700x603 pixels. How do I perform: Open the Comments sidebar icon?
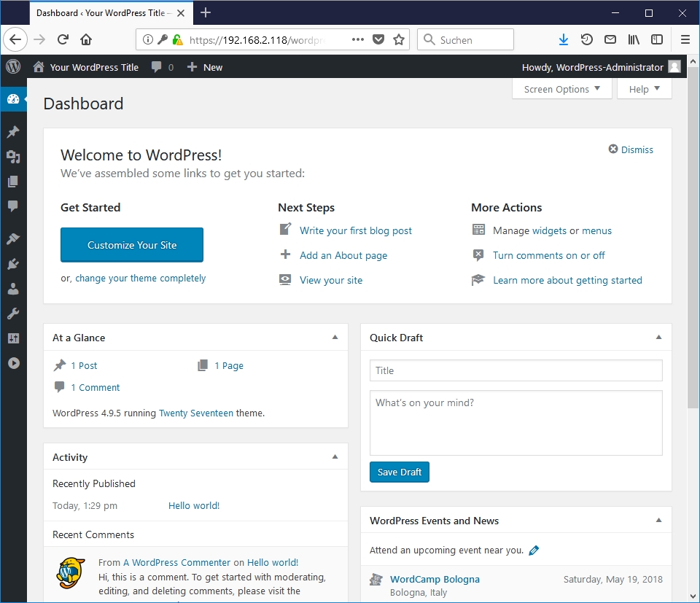point(13,206)
